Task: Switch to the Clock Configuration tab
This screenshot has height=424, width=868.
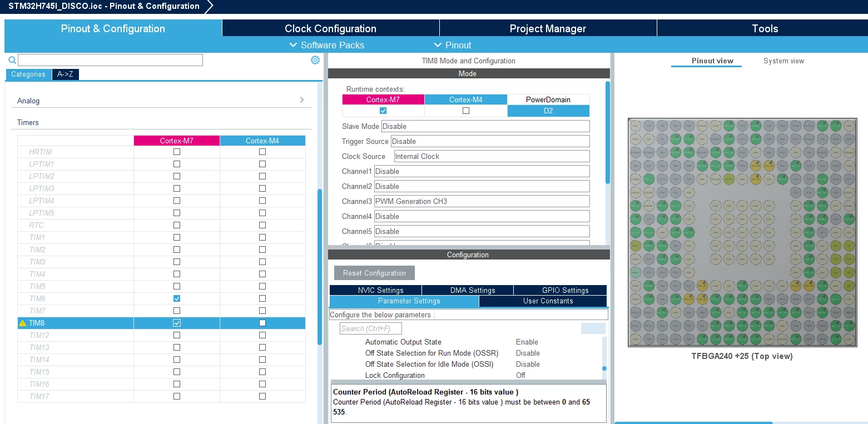Action: point(330,28)
